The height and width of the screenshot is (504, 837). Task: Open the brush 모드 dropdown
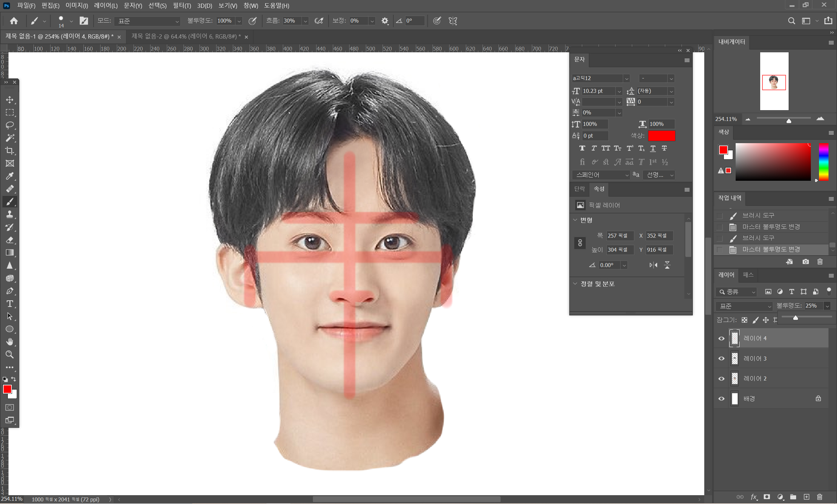[x=147, y=21]
